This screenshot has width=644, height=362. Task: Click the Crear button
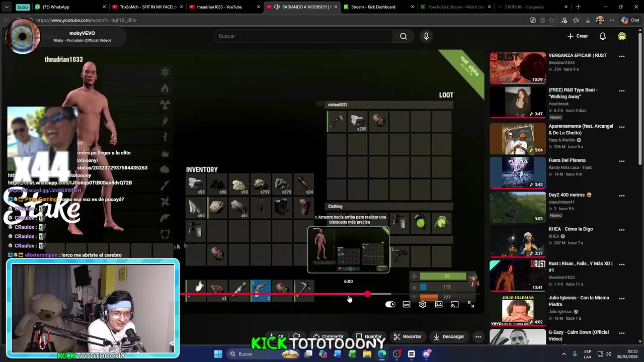[x=578, y=36]
